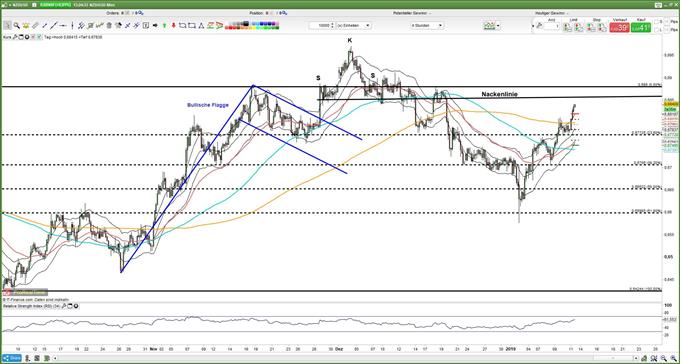The width and height of the screenshot is (680, 364).
Task: Click the trash can delete-objects icon
Action: (x=109, y=26)
